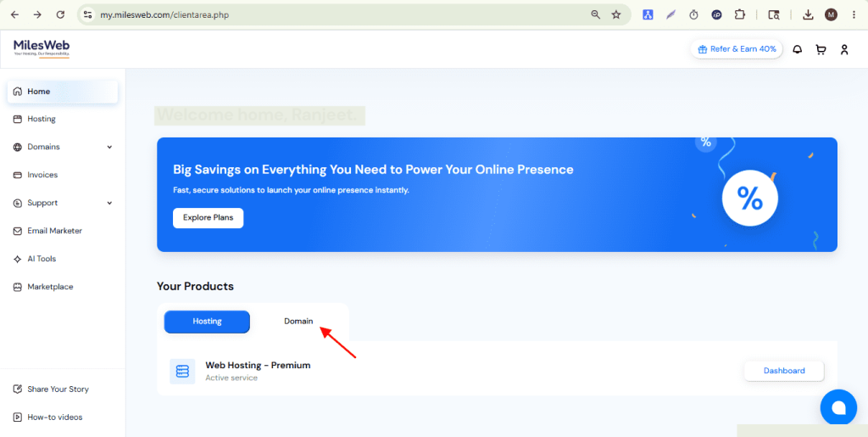Click the Active service status text
Screen dimensions: 868x437
point(231,378)
